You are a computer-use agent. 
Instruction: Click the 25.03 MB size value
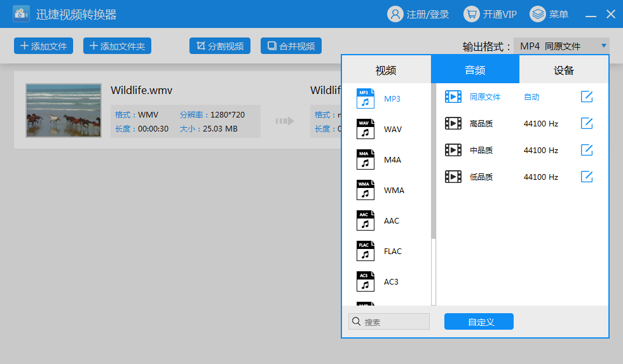pyautogui.click(x=220, y=128)
